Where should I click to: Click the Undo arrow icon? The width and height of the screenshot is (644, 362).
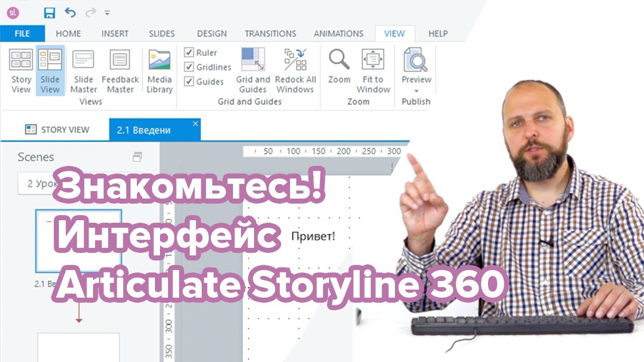70,13
